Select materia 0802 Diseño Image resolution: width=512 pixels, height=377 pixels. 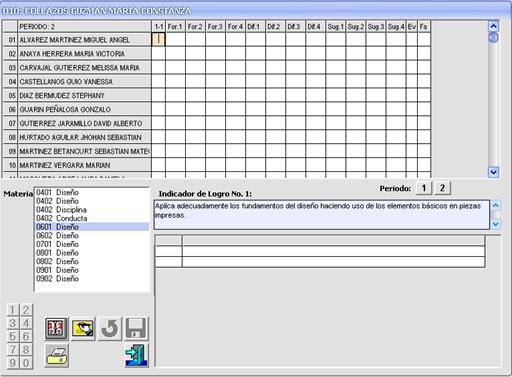click(x=92, y=261)
